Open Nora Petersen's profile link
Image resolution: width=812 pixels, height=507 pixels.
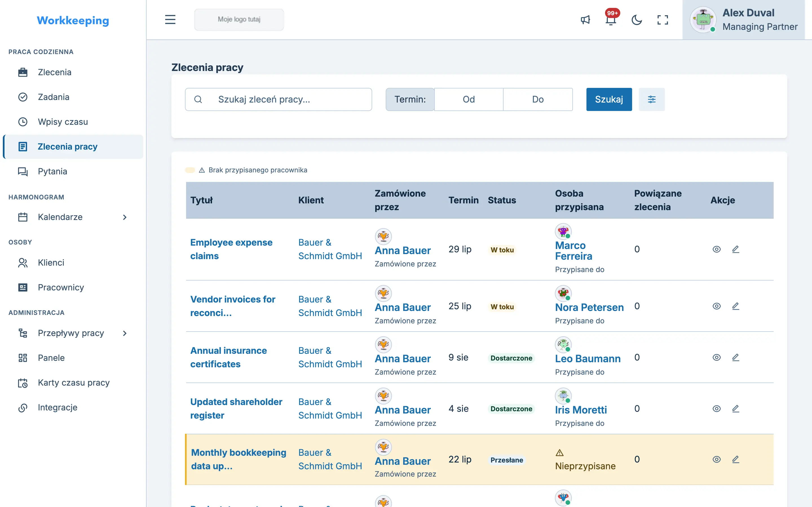coord(589,307)
